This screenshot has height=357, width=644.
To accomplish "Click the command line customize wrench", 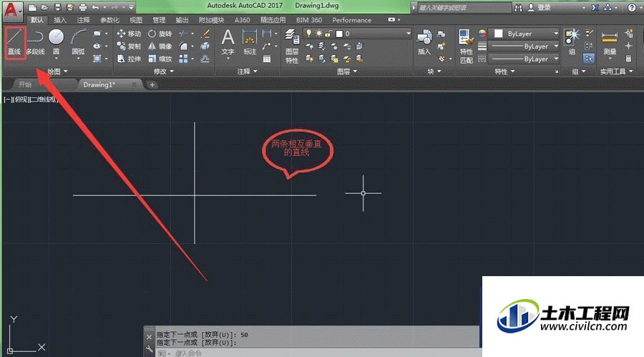I will point(149,349).
